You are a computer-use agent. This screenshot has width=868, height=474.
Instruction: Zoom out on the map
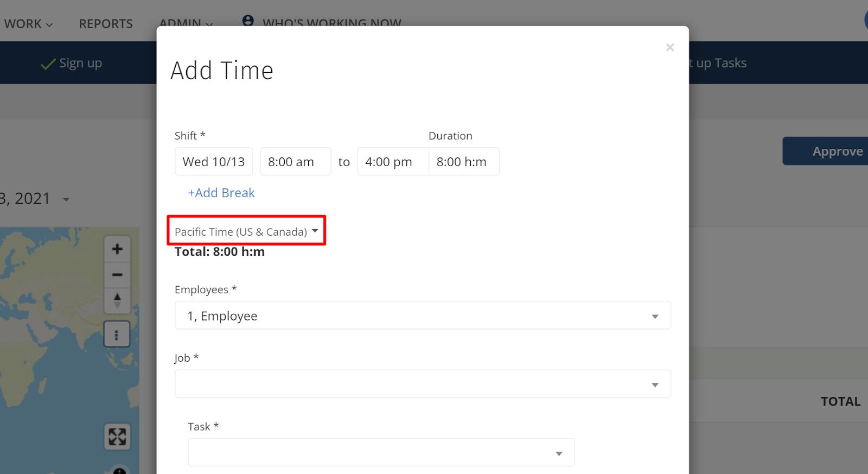pyautogui.click(x=117, y=275)
